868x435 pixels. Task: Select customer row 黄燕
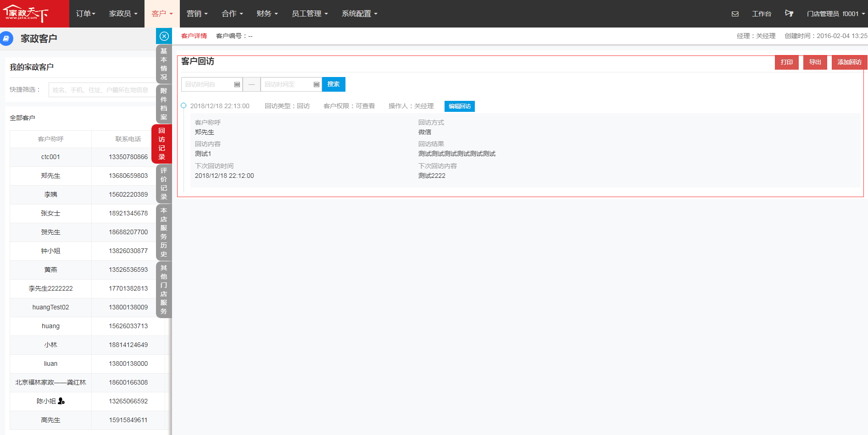click(87, 270)
